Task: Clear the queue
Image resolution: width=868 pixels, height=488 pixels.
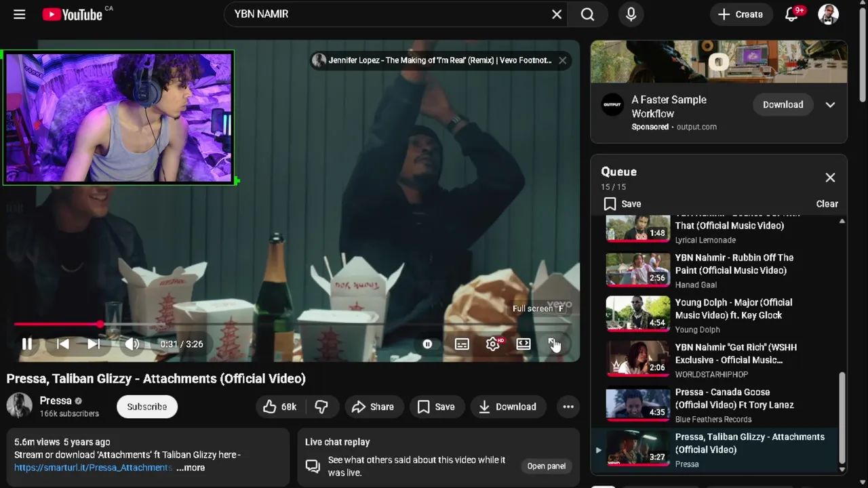Action: 827,204
